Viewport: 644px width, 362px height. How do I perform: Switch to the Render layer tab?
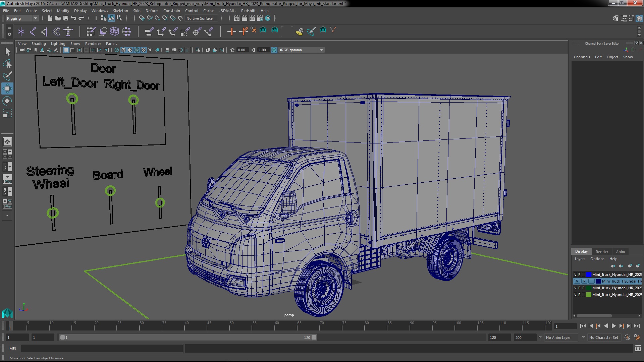pyautogui.click(x=602, y=252)
